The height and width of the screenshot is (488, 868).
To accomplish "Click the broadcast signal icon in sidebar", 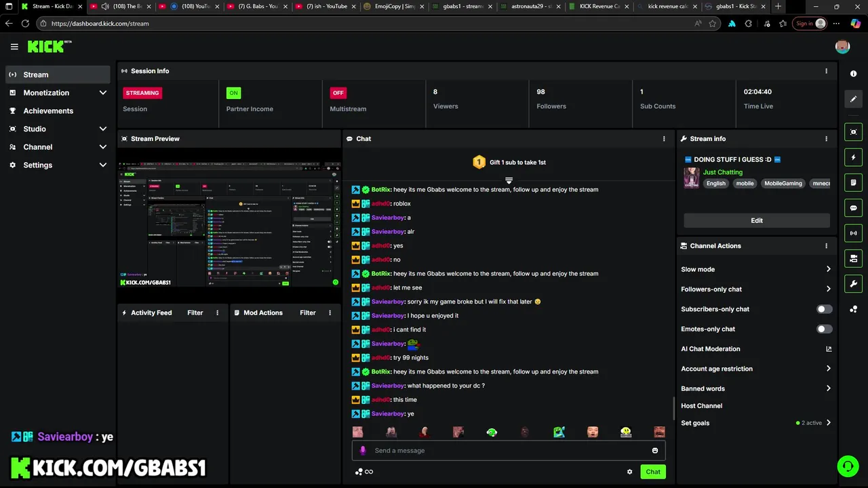I will (x=854, y=233).
